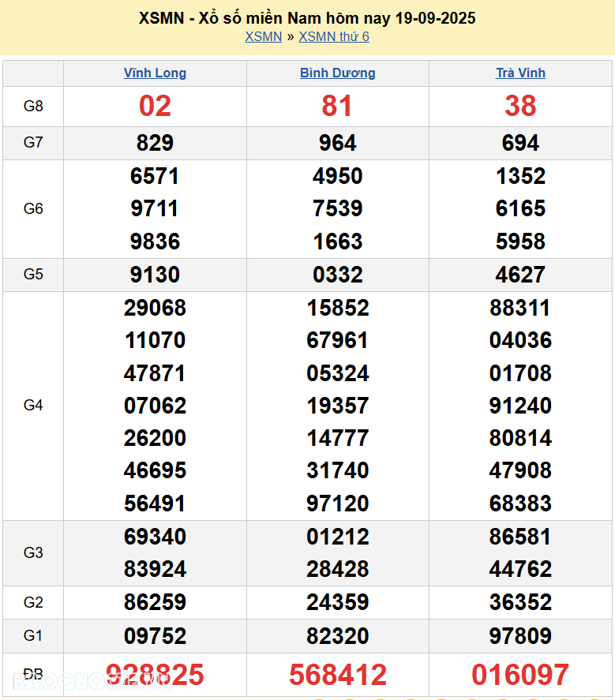615x700 pixels.
Task: Click the G3 number 83924
Action: [x=155, y=569]
